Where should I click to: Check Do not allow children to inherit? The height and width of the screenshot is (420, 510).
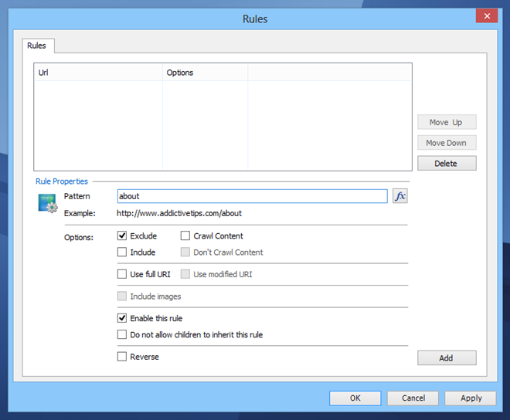point(122,335)
